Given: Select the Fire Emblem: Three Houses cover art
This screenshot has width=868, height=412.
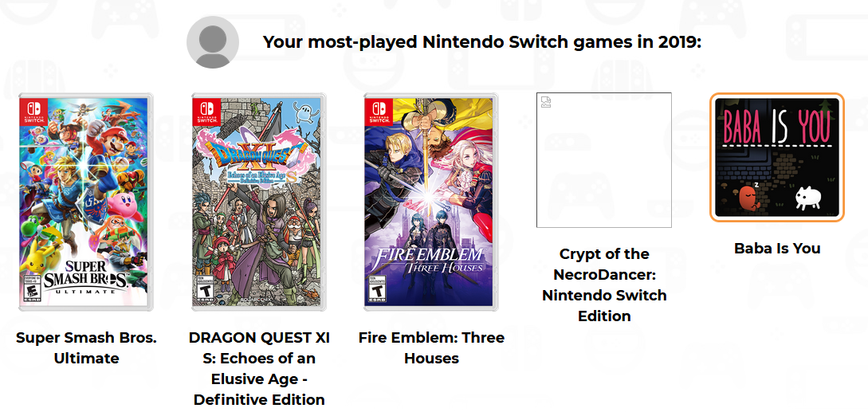Looking at the screenshot, I should (x=431, y=202).
